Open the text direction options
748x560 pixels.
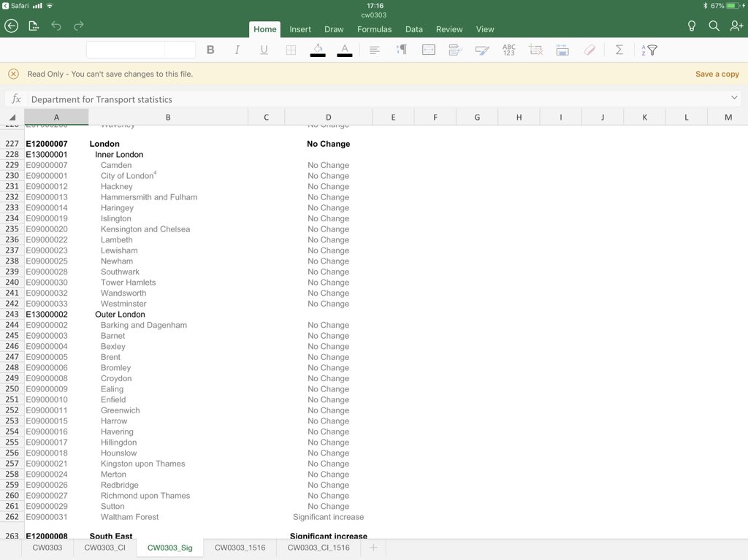pyautogui.click(x=402, y=50)
